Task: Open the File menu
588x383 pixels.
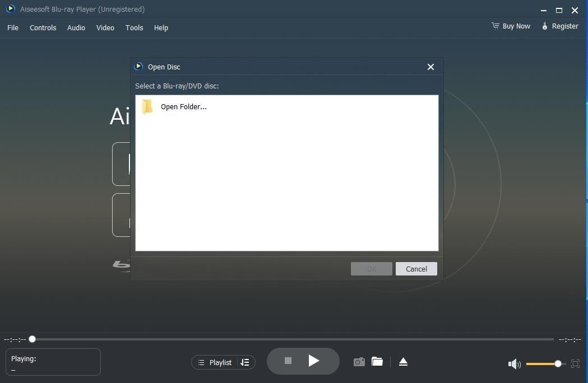Action: (13, 28)
